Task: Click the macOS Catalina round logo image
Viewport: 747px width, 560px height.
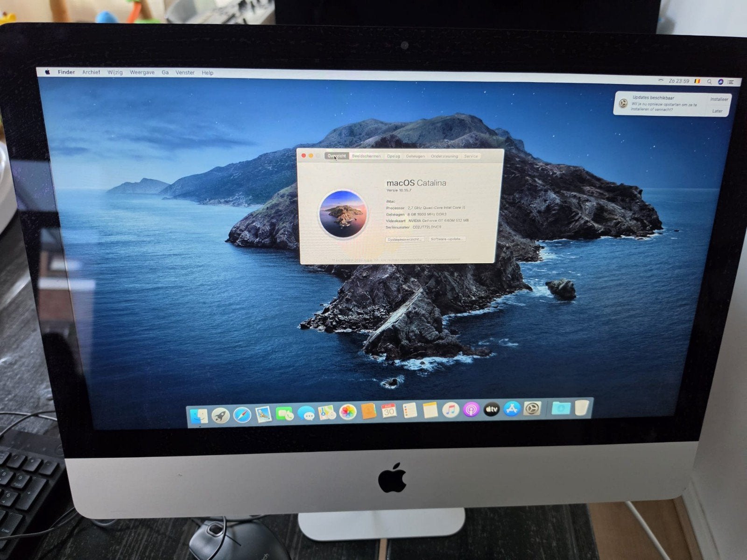Action: pos(343,214)
